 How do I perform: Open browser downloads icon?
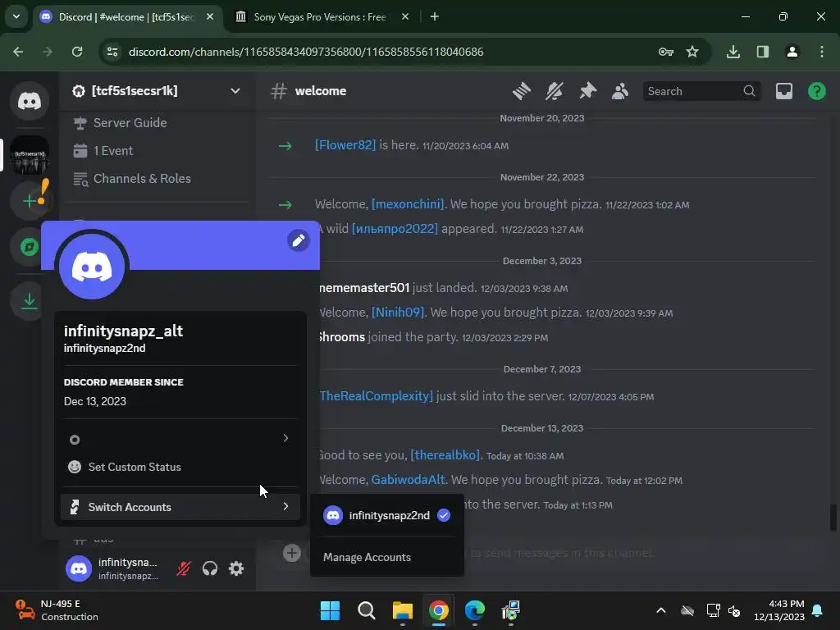pos(733,52)
